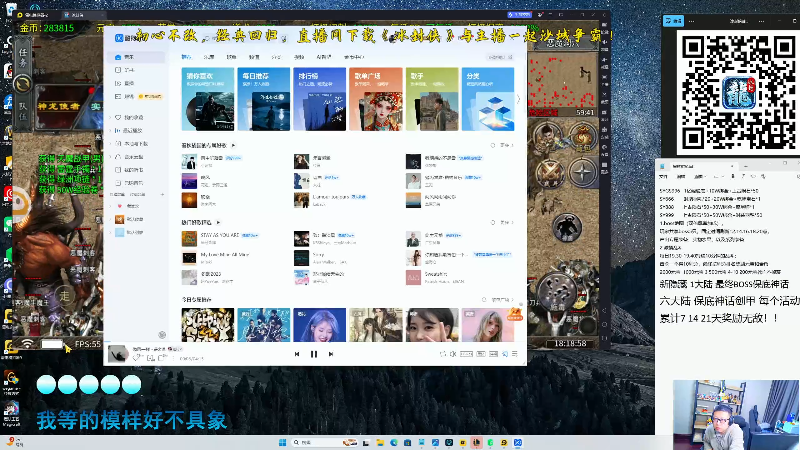Click the current song album cover thumbnail
800x450 pixels.
click(x=118, y=354)
